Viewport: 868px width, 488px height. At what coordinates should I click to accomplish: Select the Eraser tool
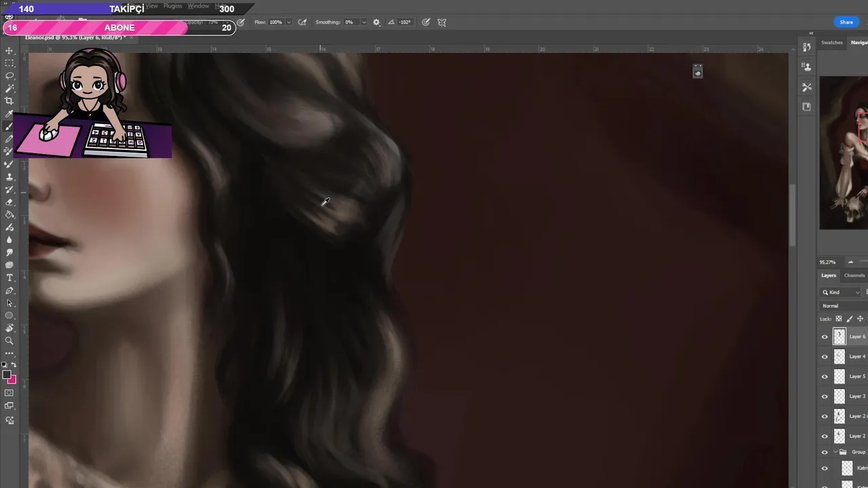(x=9, y=202)
